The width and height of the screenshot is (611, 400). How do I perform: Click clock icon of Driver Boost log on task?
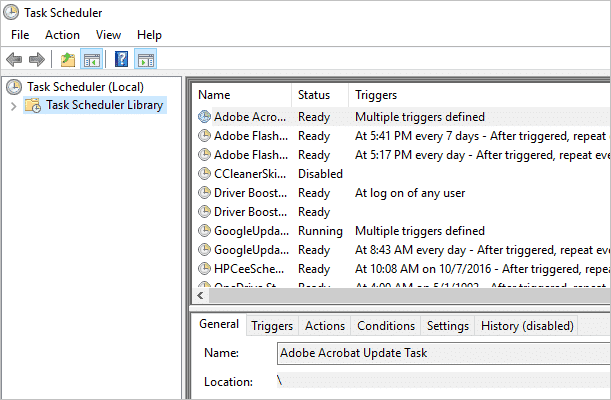point(204,192)
